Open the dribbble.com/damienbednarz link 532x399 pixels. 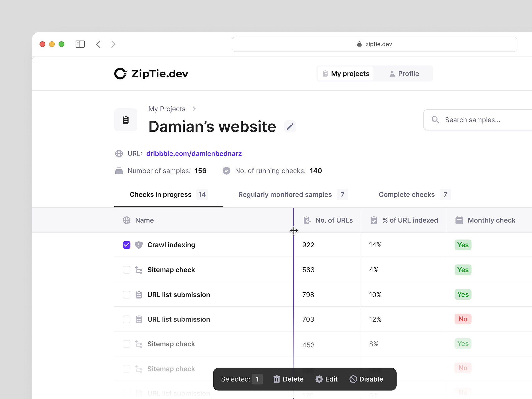click(x=194, y=154)
